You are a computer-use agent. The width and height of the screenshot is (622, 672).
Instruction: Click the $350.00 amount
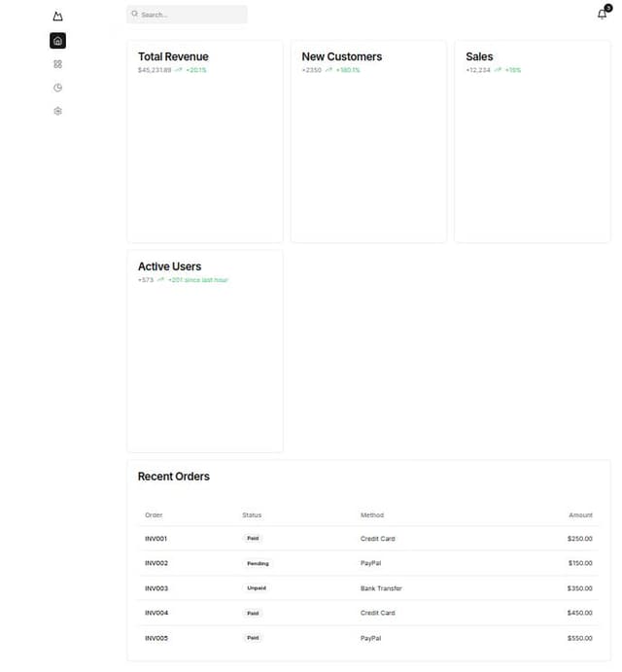(x=580, y=588)
